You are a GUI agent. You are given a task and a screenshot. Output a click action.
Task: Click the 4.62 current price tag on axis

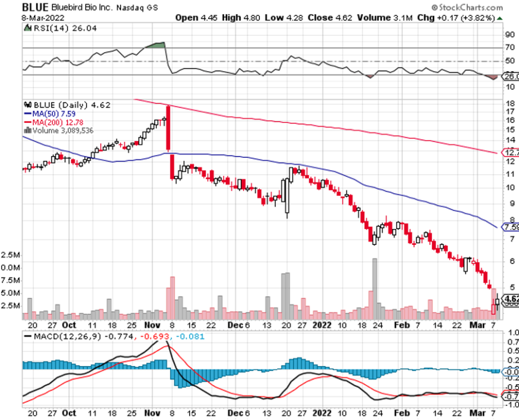511,300
